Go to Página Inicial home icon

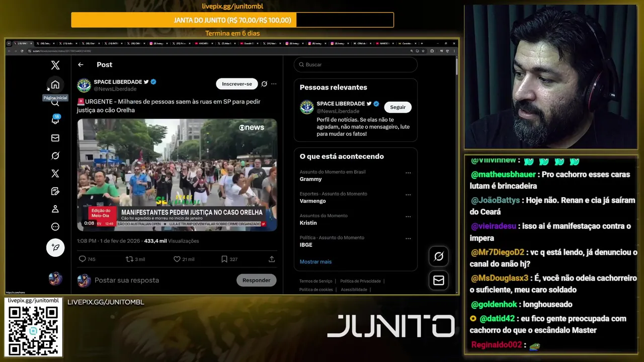[x=55, y=84]
